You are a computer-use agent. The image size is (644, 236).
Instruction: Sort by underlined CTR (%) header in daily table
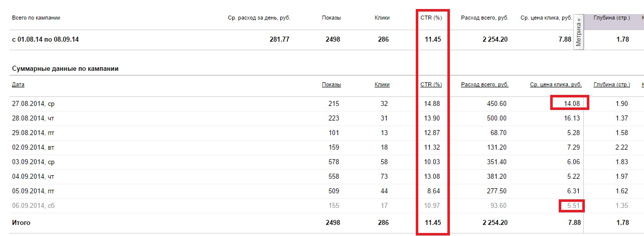tap(431, 85)
